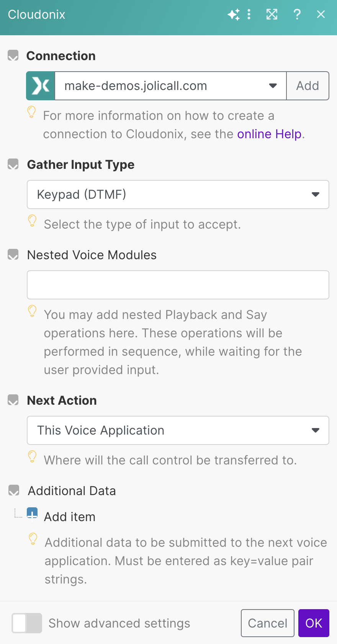Viewport: 337px width, 644px height.
Task: Open the make-demos.jolicall.com connection dropdown
Action: point(170,86)
